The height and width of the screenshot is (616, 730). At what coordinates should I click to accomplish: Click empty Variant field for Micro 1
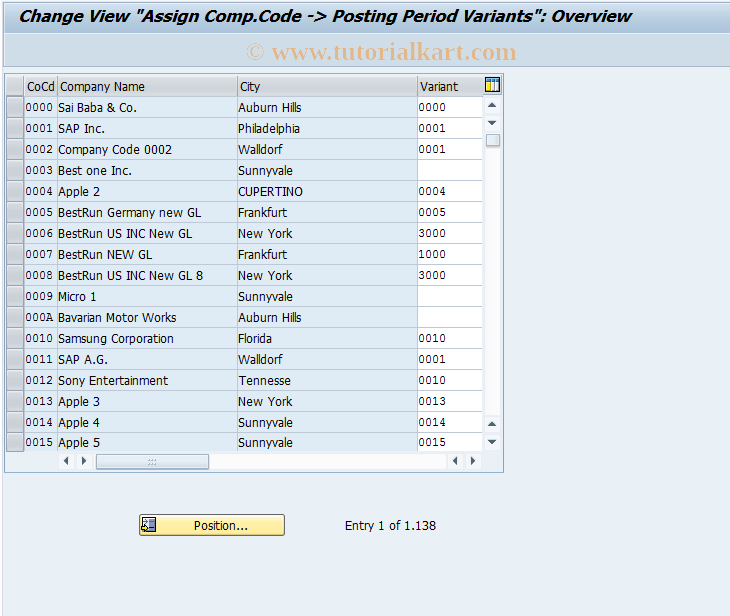[450, 296]
